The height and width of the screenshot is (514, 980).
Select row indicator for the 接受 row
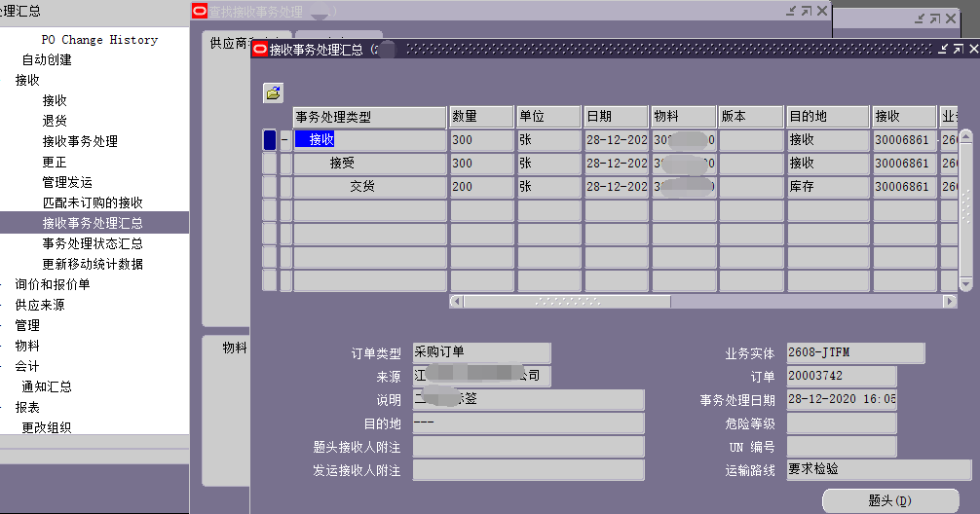270,164
